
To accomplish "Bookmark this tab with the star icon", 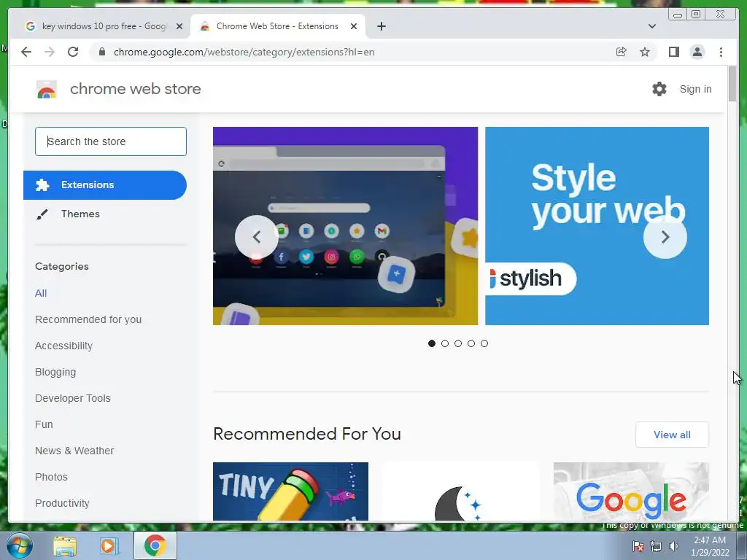I will click(x=645, y=52).
